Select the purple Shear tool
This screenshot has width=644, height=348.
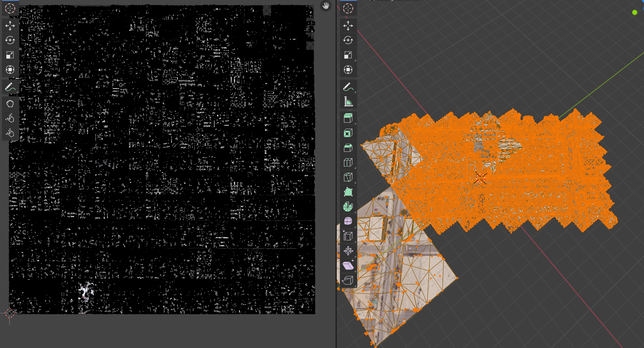click(348, 265)
